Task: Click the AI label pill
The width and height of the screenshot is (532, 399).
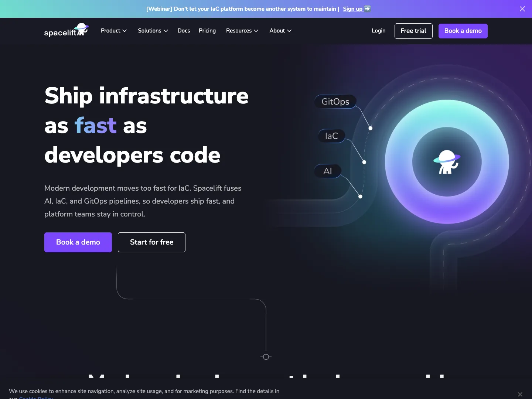Action: pyautogui.click(x=327, y=171)
